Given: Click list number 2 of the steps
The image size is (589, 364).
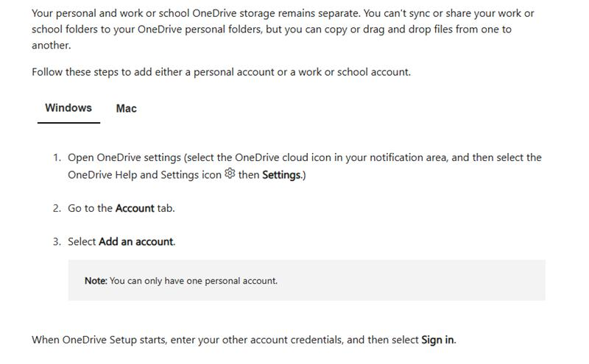Looking at the screenshot, I should [x=57, y=208].
